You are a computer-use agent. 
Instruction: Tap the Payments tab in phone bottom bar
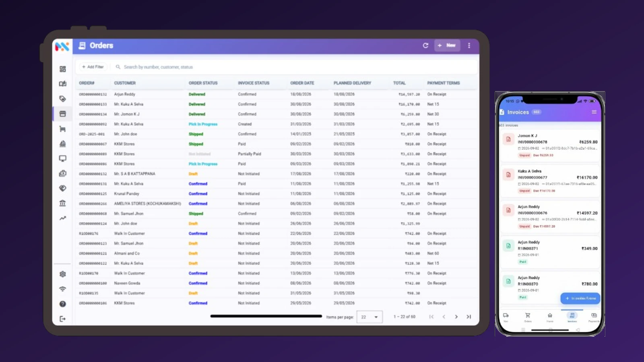click(594, 317)
